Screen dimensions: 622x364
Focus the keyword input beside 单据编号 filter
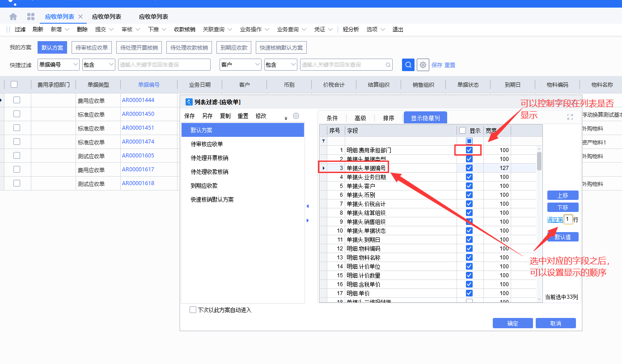pyautogui.click(x=164, y=65)
